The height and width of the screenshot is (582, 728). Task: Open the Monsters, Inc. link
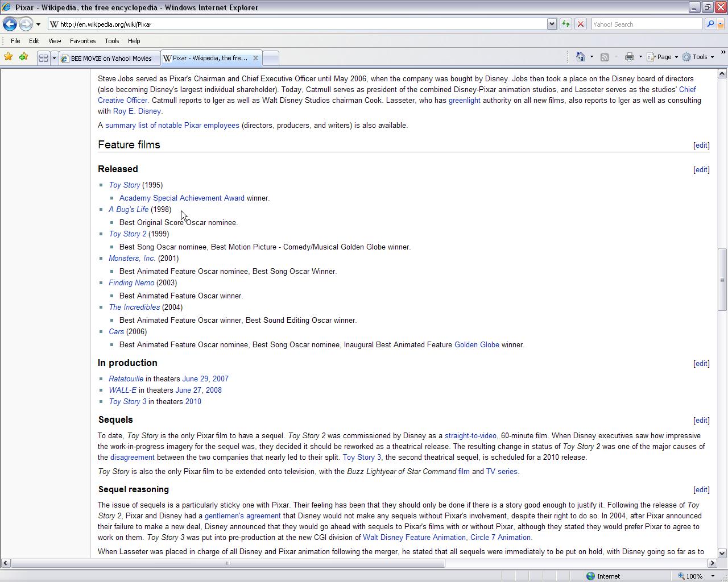(132, 259)
